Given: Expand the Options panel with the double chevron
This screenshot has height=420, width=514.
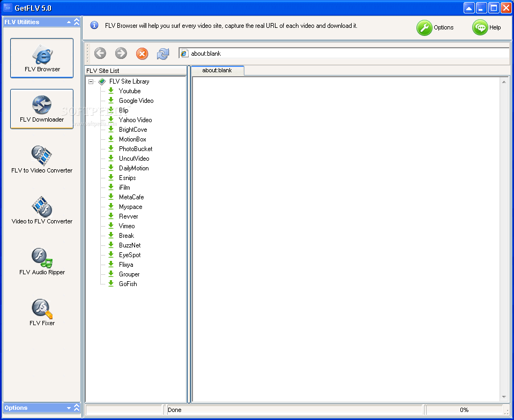Looking at the screenshot, I should (x=77, y=408).
